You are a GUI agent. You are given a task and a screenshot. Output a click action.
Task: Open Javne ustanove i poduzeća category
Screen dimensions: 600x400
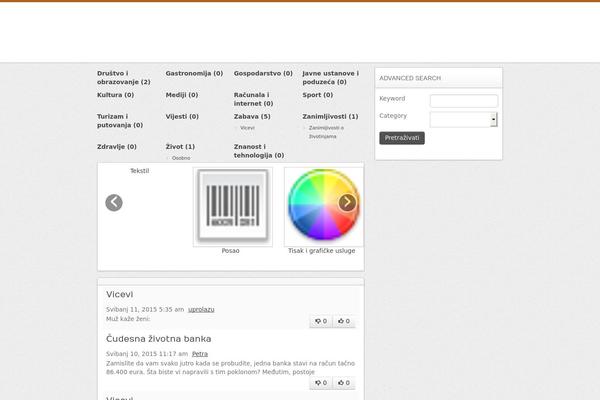pos(331,78)
